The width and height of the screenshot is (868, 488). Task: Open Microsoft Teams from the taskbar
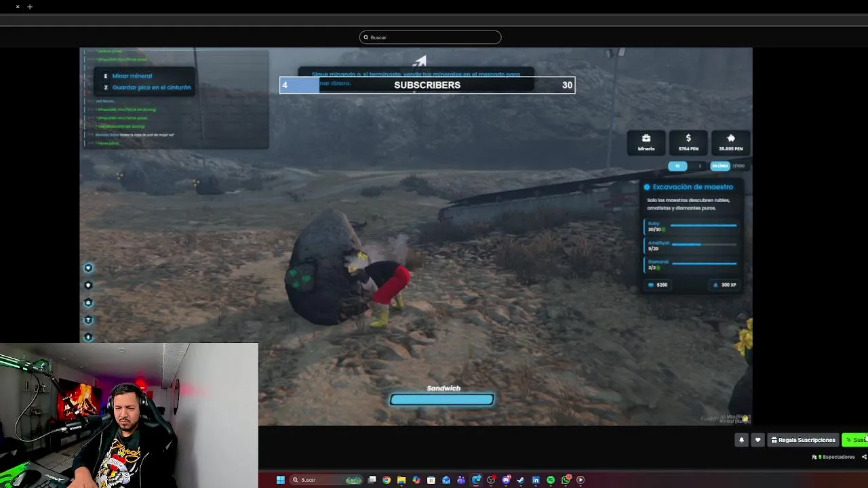tap(461, 480)
